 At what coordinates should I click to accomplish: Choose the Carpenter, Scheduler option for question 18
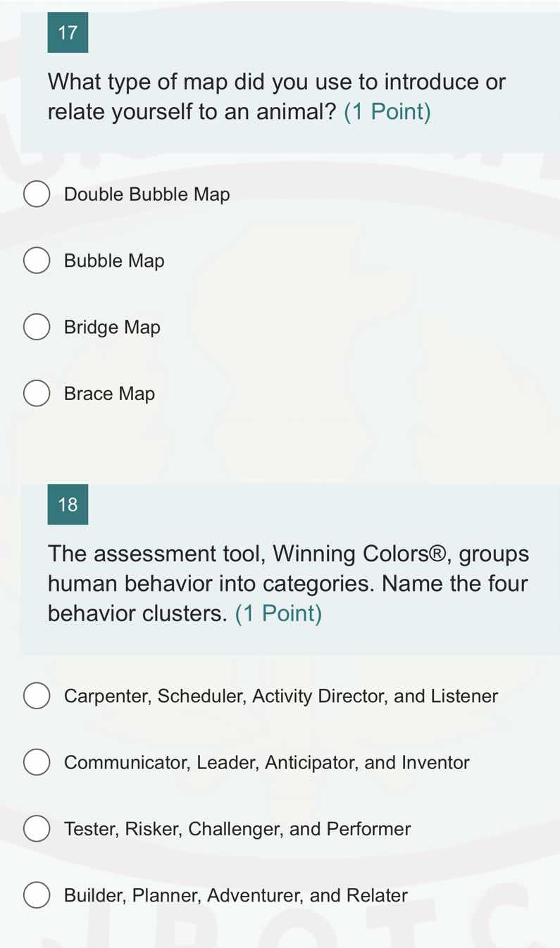click(x=37, y=696)
